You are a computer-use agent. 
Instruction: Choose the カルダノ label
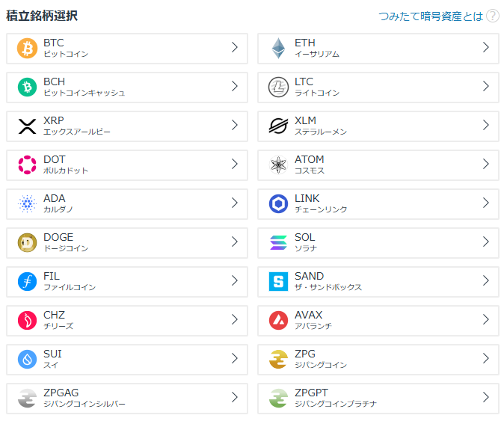[x=58, y=209]
